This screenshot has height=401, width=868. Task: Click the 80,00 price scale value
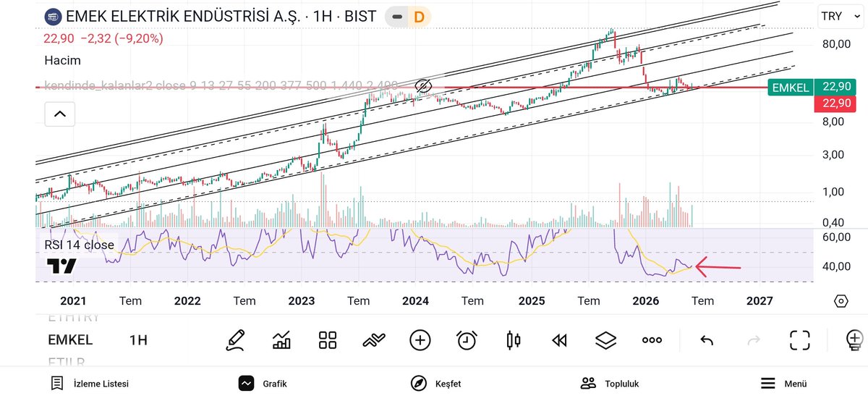(835, 44)
